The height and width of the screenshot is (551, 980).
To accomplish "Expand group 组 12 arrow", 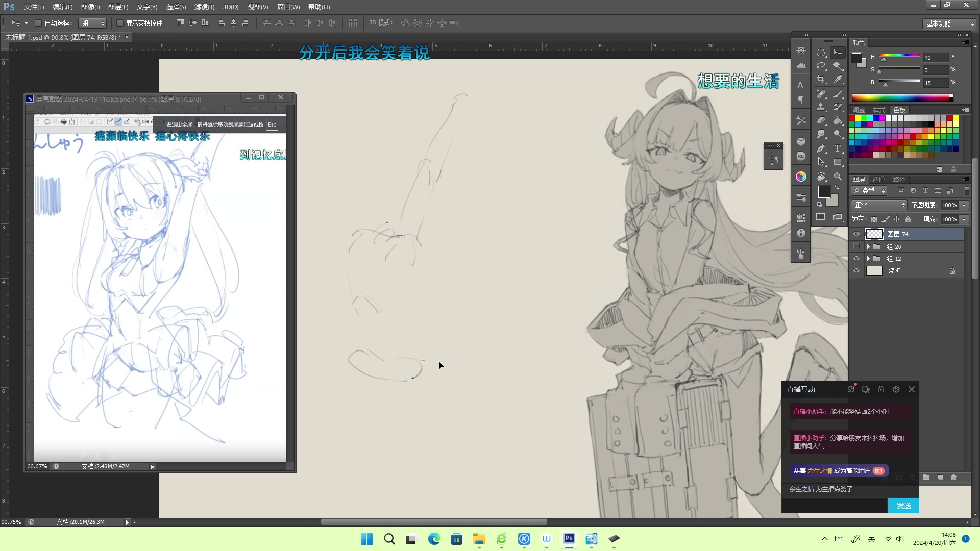I will 868,259.
